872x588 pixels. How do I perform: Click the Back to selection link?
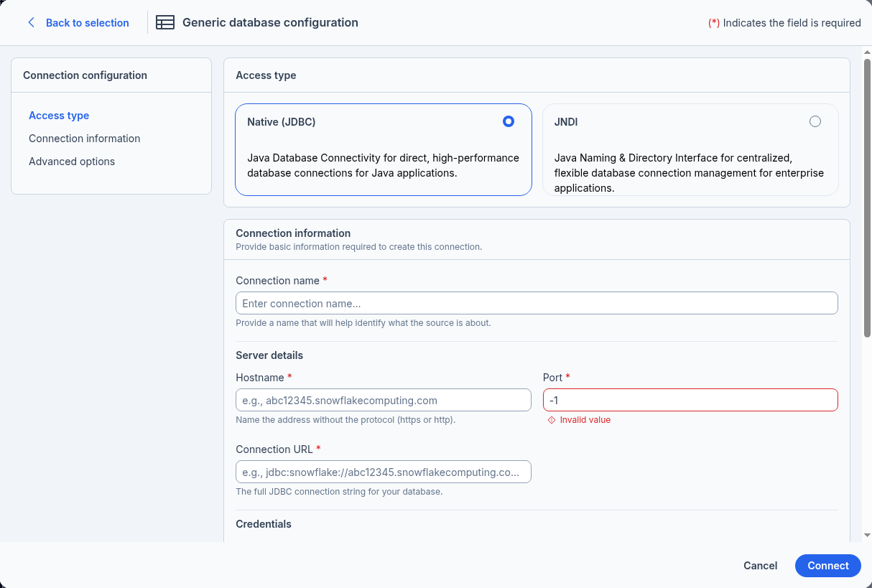tap(87, 23)
